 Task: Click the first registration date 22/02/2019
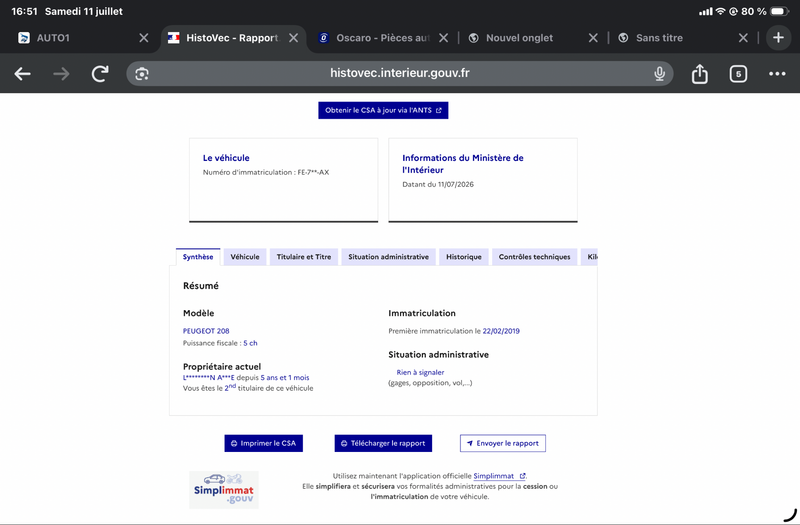(x=501, y=331)
